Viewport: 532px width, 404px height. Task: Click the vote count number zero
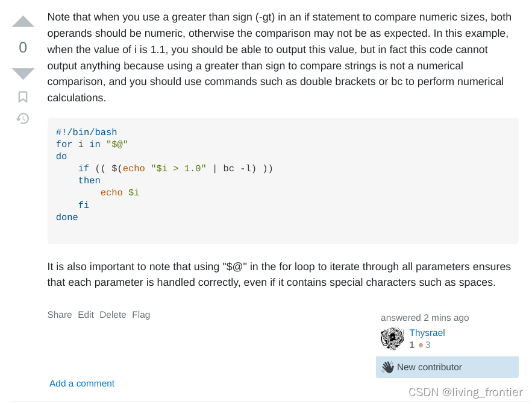pos(23,48)
